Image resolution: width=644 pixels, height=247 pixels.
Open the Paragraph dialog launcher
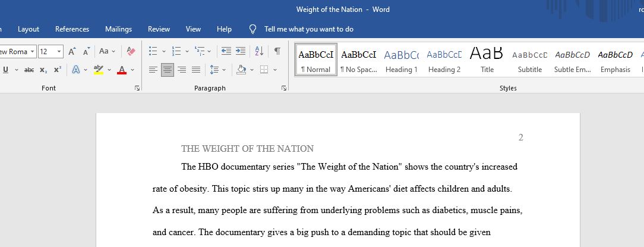coord(284,88)
